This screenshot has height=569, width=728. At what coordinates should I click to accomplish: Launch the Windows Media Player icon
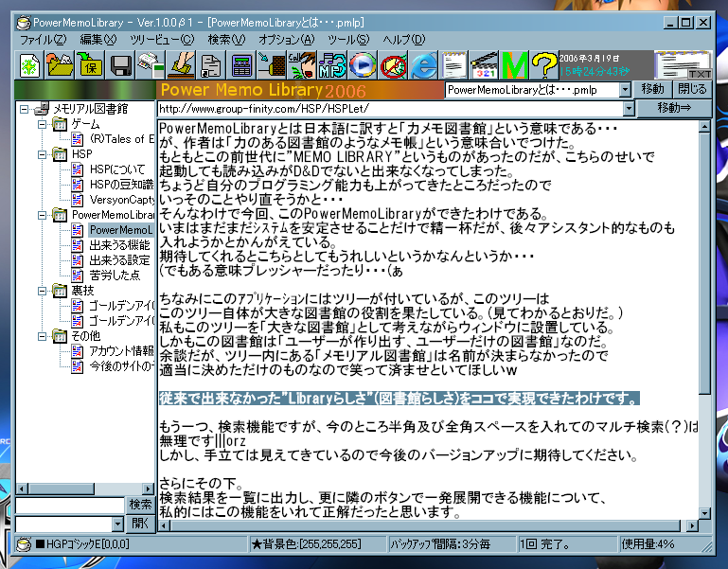point(363,65)
